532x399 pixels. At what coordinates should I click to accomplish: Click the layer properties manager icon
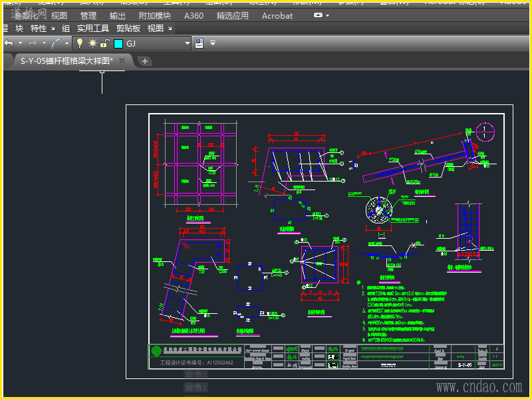click(198, 43)
